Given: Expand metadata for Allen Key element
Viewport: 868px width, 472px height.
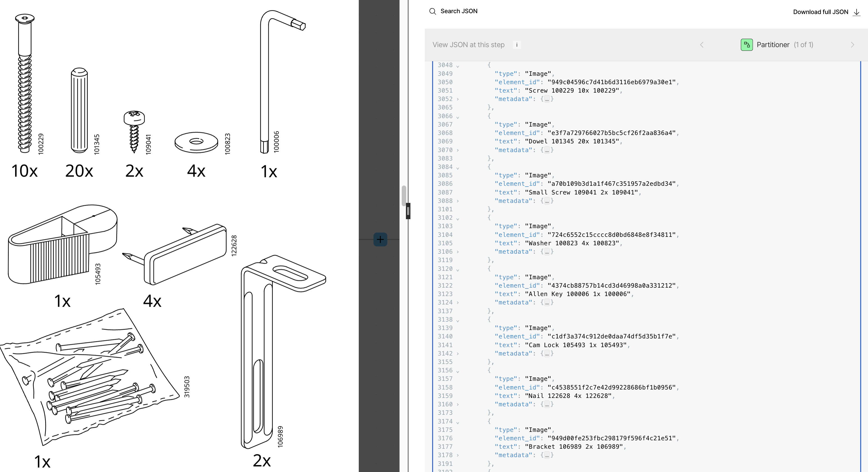Looking at the screenshot, I should point(458,303).
